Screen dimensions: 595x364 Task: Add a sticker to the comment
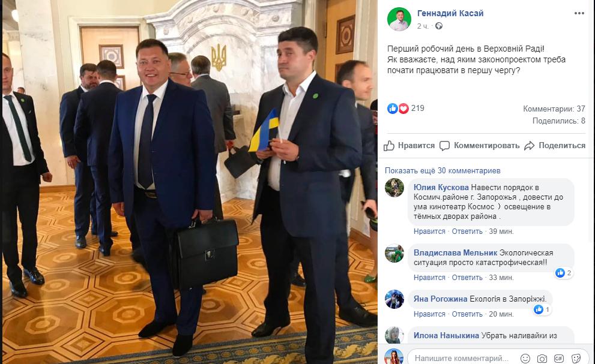(x=576, y=359)
